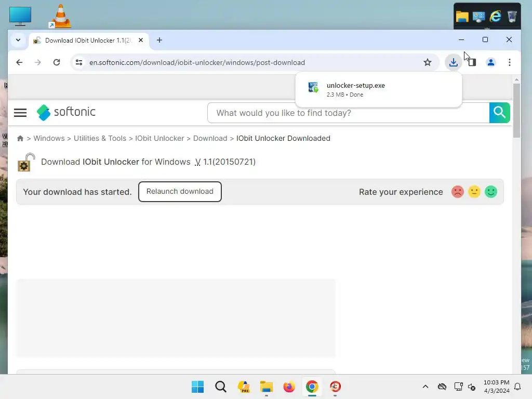Open the notification bell in tray
Image resolution: width=532 pixels, height=399 pixels.
pos(517,387)
